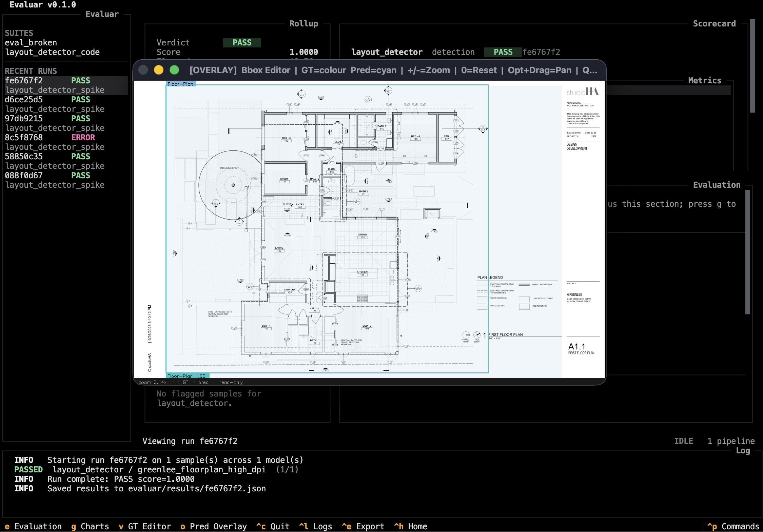
Task: Click the Floor-Plan label at box top
Action: pos(181,83)
